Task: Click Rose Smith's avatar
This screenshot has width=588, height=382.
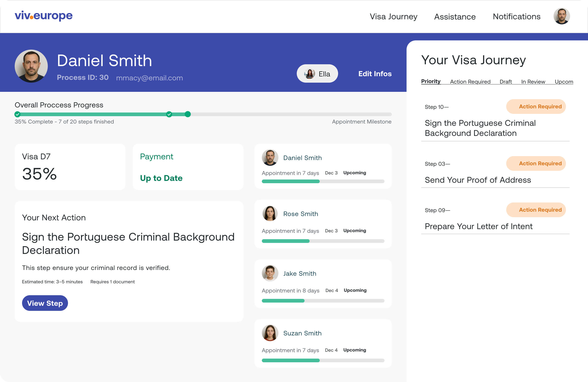Action: pyautogui.click(x=270, y=213)
